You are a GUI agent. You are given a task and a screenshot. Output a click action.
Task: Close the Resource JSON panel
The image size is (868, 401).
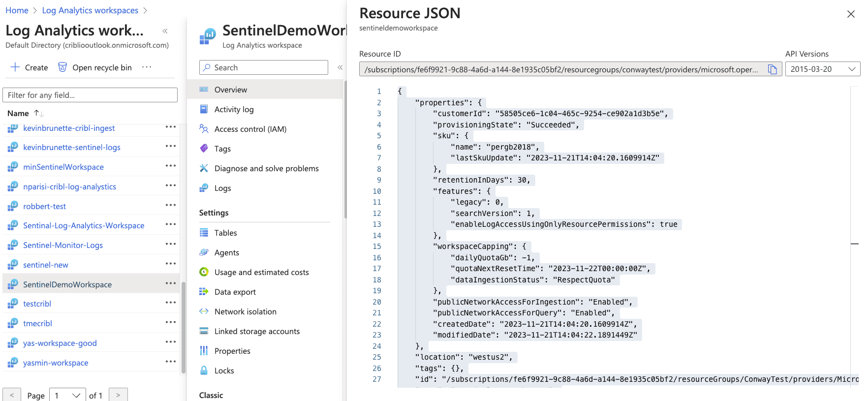(x=850, y=14)
